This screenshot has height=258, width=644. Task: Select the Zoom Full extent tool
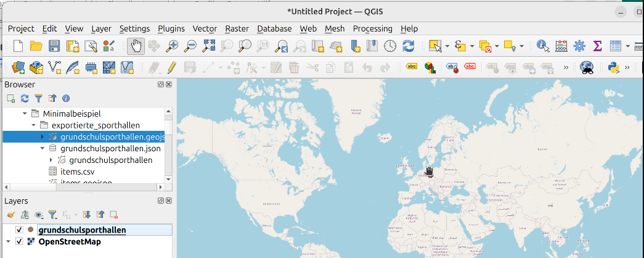(209, 46)
